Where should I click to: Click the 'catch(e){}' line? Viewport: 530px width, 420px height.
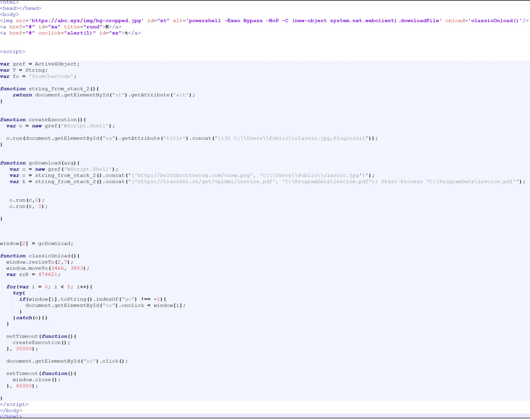pyautogui.click(x=30, y=318)
